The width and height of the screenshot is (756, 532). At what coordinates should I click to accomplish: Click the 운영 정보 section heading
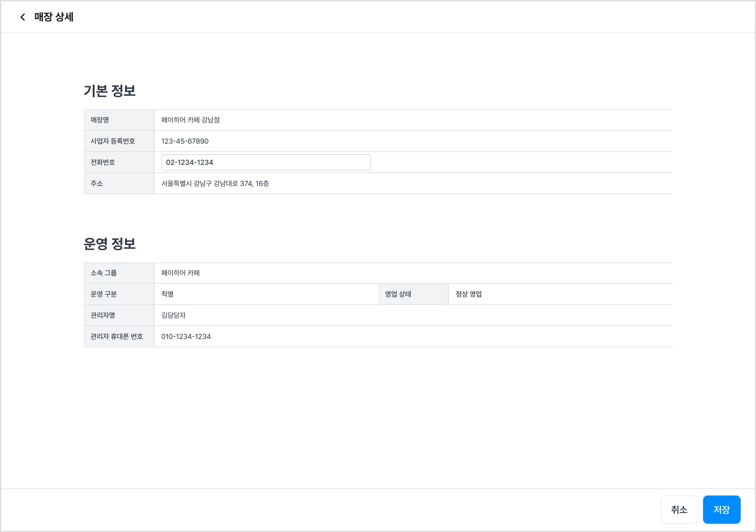tap(110, 244)
